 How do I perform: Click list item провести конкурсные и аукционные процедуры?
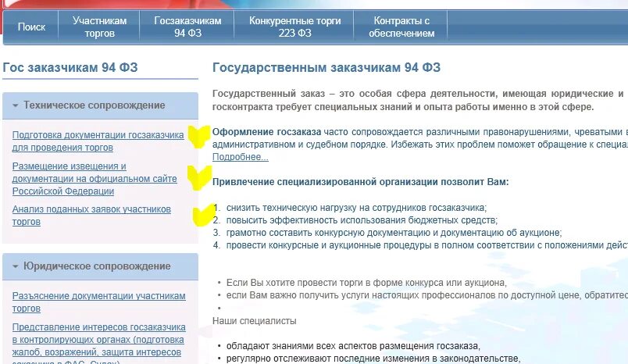pos(427,245)
